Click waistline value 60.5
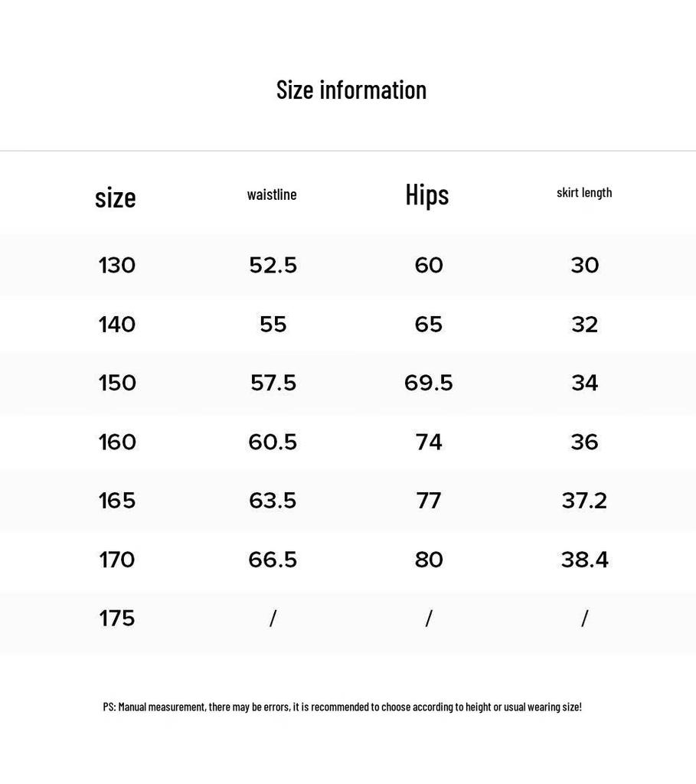696x784 pixels. [273, 442]
